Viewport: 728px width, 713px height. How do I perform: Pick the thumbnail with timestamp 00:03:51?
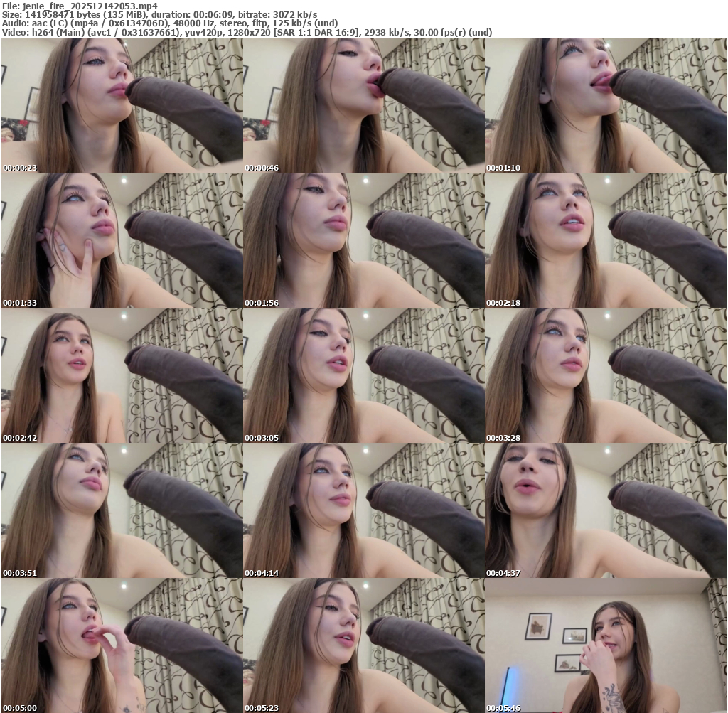pyautogui.click(x=122, y=510)
